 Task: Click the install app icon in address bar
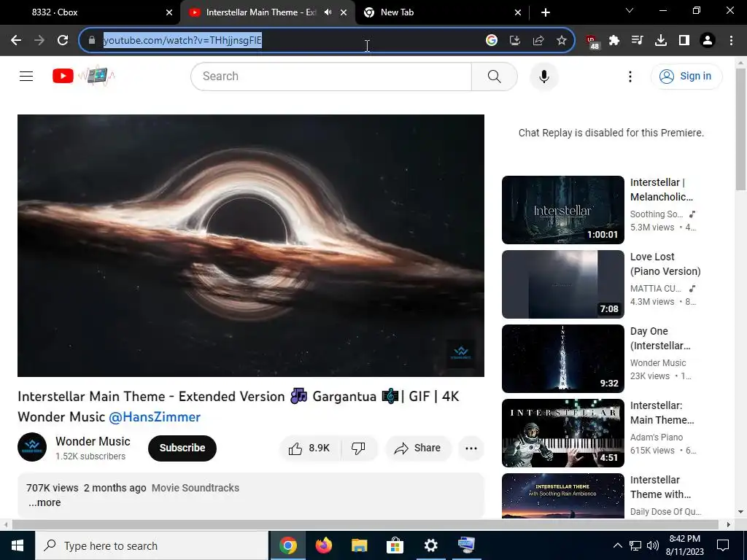click(x=515, y=41)
